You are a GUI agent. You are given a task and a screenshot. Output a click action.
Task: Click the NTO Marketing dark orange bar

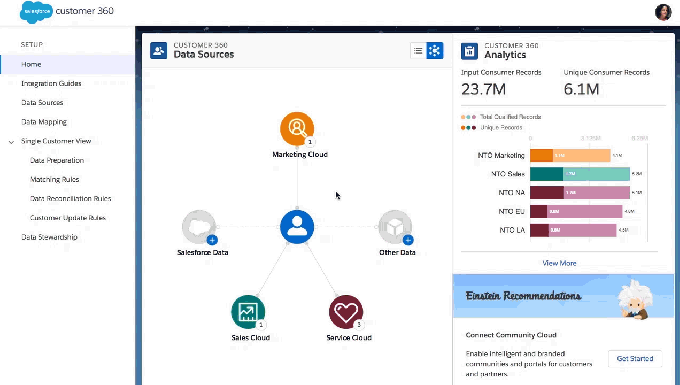click(x=541, y=155)
